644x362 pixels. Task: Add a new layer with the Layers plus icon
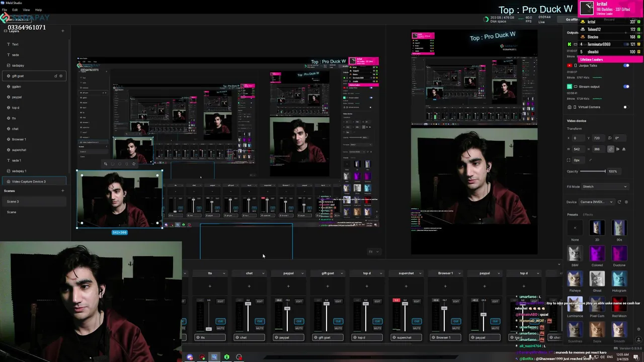pyautogui.click(x=62, y=31)
